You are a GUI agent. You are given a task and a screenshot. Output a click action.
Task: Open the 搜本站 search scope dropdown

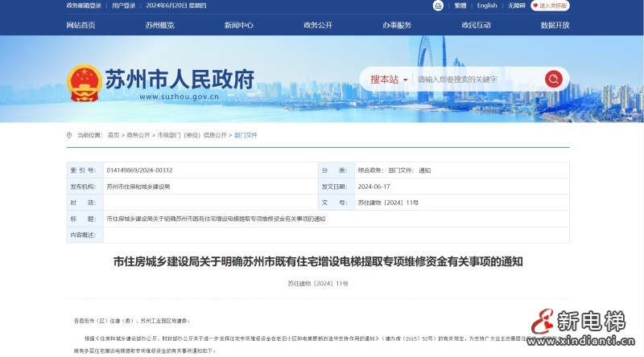tap(389, 79)
